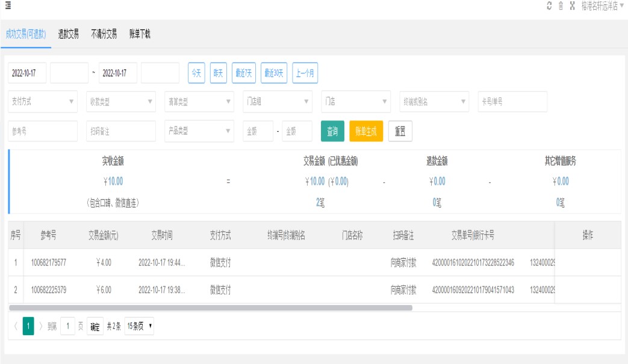Image resolution: width=628 pixels, height=364 pixels.
Task: Expand the 产品类型 dropdown
Action: click(199, 131)
